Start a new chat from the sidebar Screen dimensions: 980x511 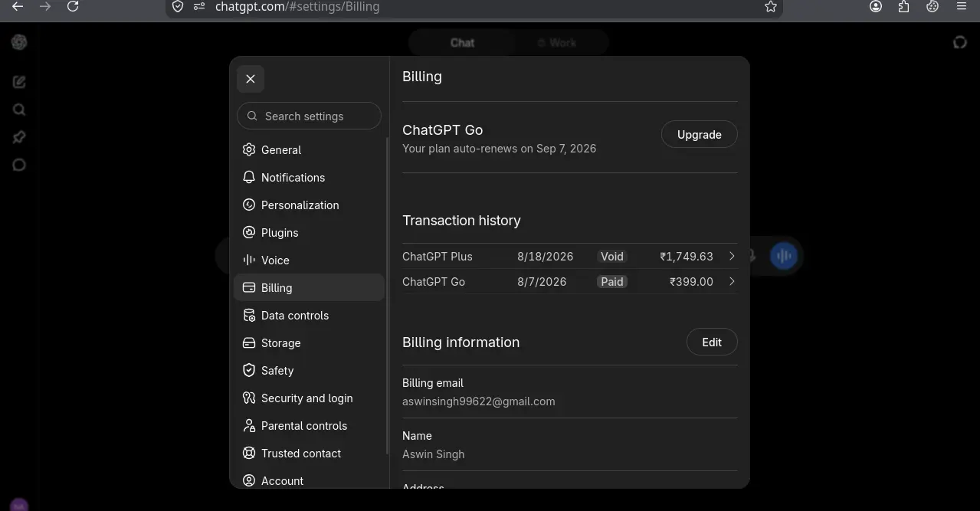click(x=19, y=82)
